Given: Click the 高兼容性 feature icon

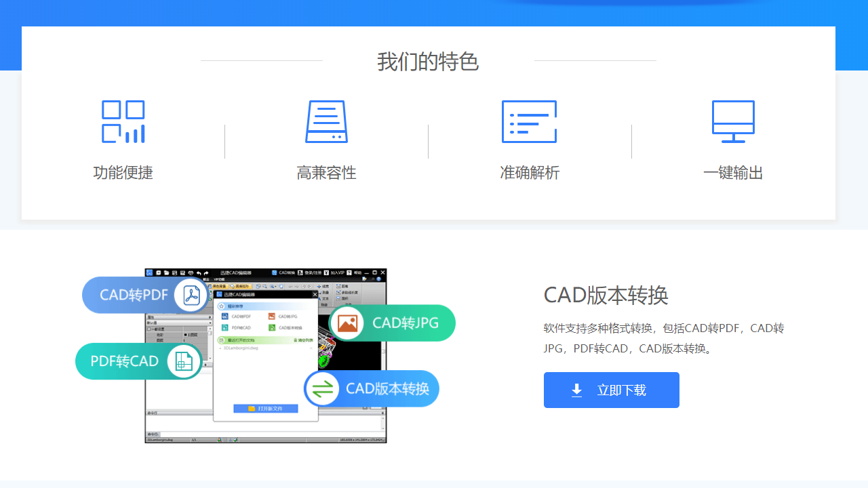Looking at the screenshot, I should coord(326,121).
